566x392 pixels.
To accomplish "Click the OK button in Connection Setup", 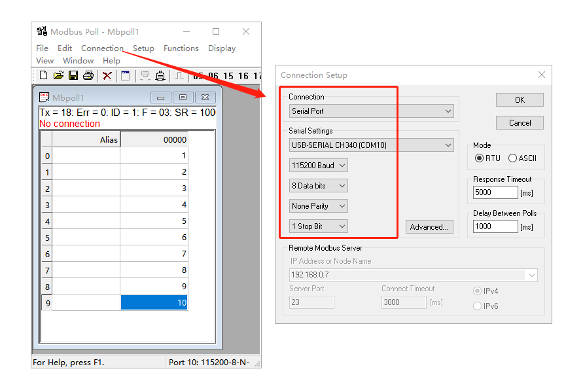I will (520, 100).
